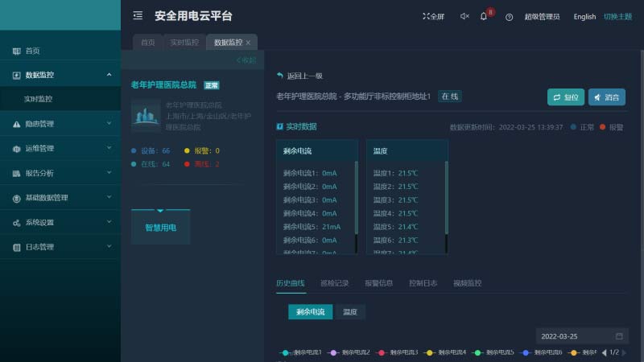Switch to the 报警信息 tab

378,283
